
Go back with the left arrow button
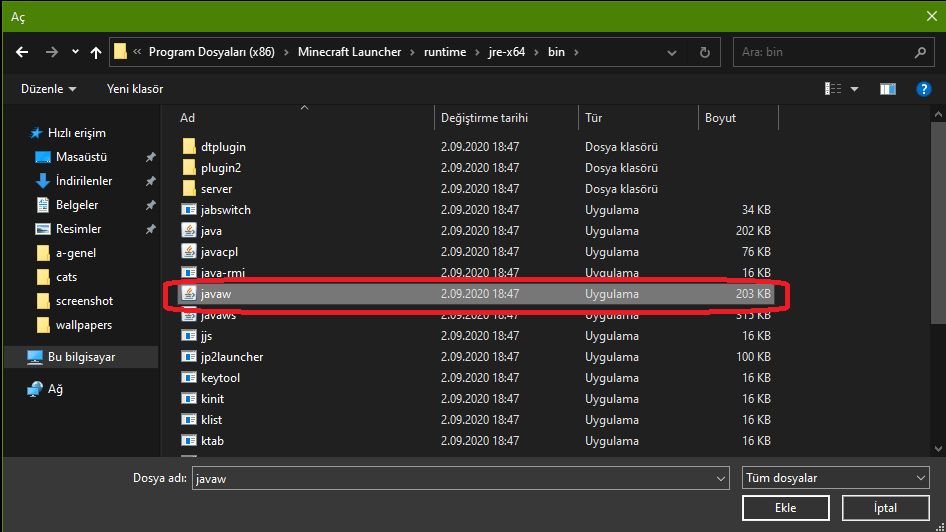click(x=22, y=52)
